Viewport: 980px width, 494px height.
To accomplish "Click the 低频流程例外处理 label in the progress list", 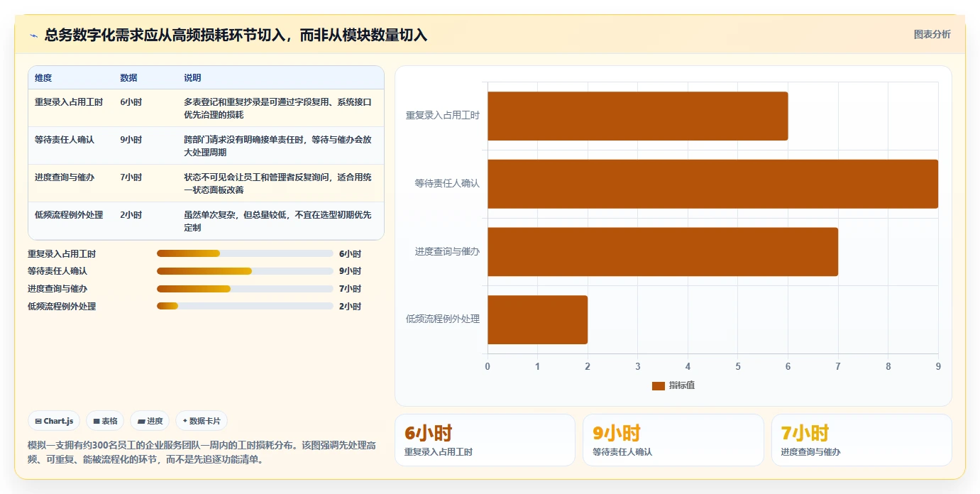I will coord(62,307).
